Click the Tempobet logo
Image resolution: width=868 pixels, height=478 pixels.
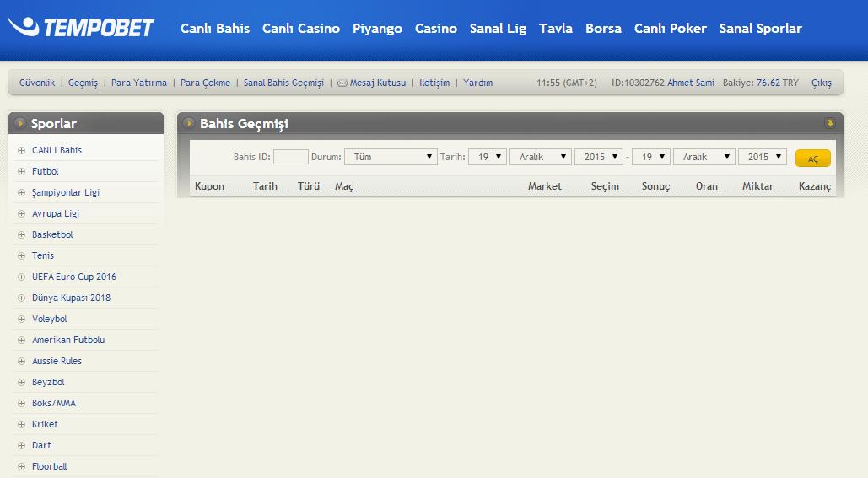[x=82, y=28]
